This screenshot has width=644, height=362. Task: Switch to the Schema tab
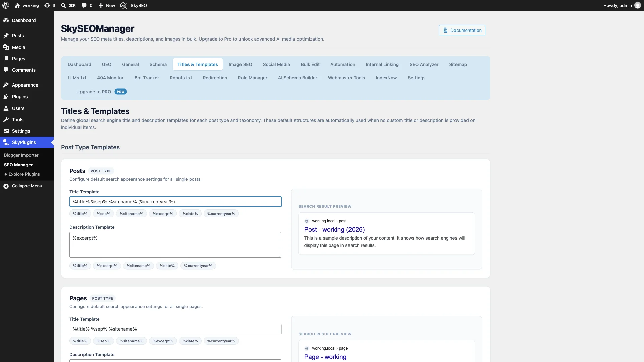point(158,64)
